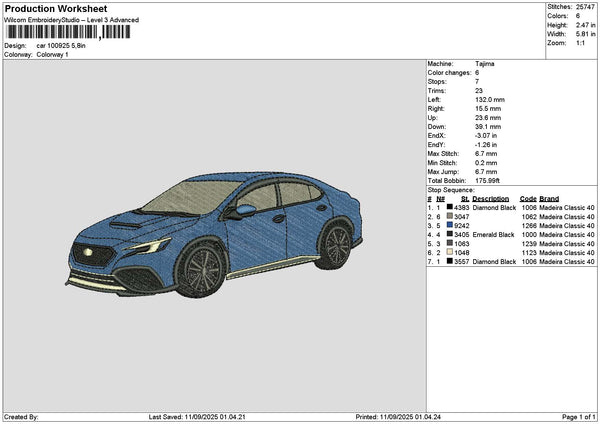600x424 pixels.
Task: Click the Machine Tajima entry
Action: 460,63
